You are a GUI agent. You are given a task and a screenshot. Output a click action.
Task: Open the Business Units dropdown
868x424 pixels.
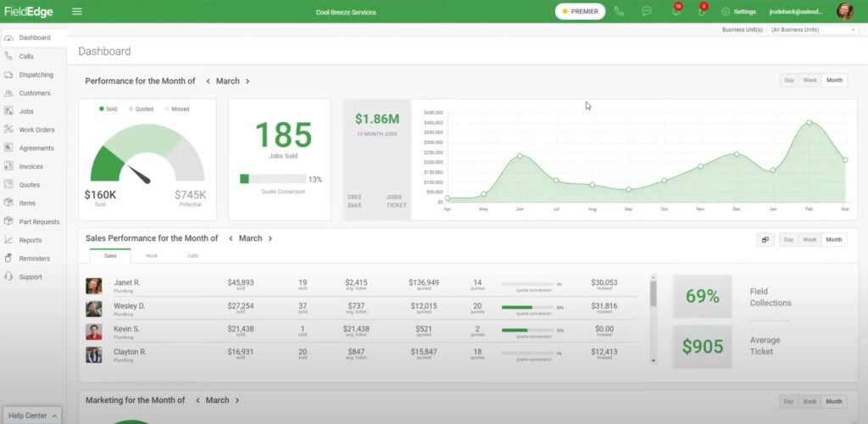813,30
